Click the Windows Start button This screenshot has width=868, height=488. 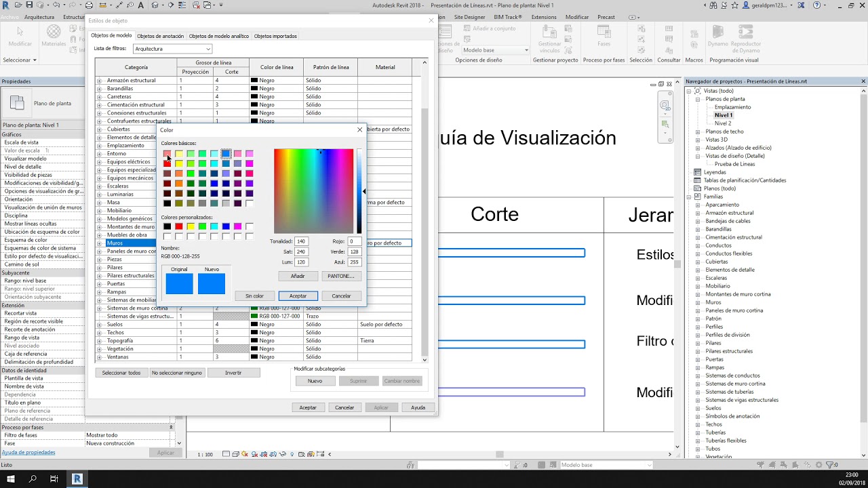11,479
